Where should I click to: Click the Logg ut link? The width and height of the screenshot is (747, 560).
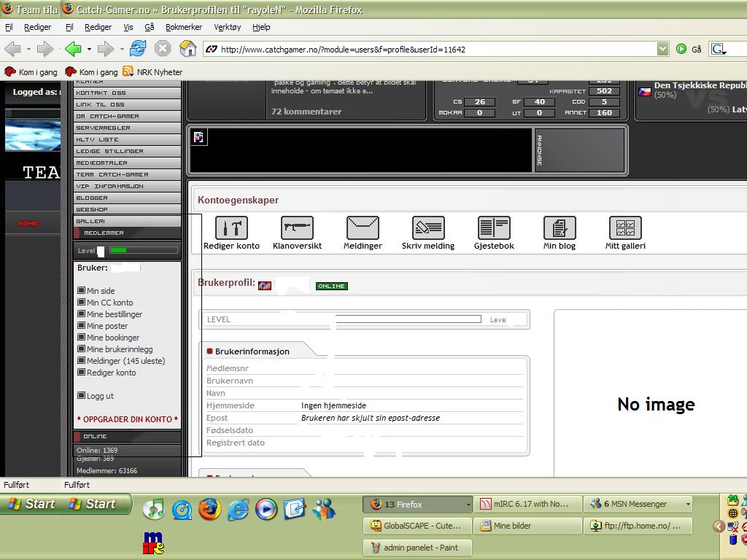(x=100, y=396)
